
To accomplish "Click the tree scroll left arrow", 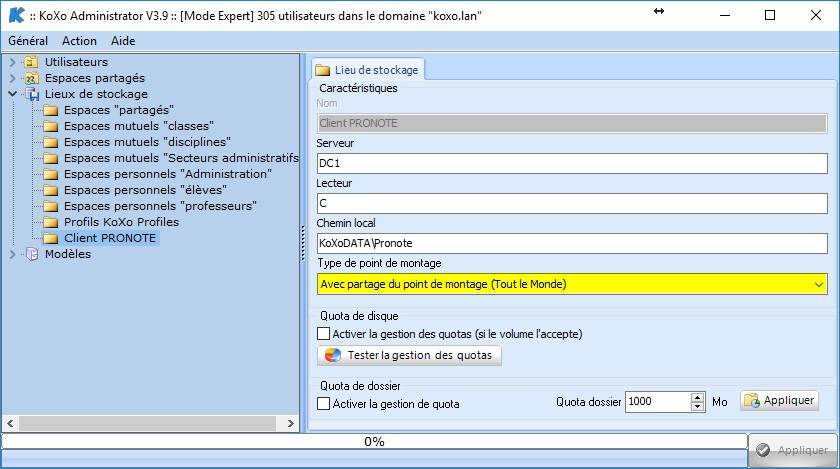I will pos(10,423).
